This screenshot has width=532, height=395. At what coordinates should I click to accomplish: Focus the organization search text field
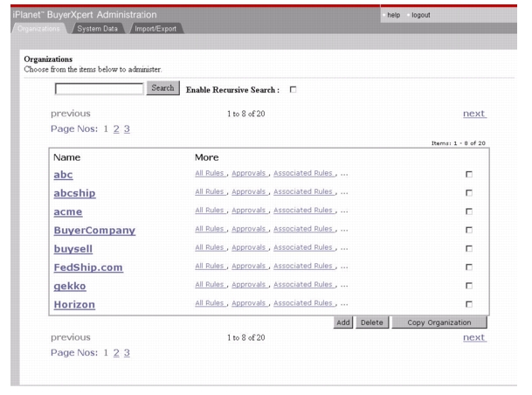point(100,89)
